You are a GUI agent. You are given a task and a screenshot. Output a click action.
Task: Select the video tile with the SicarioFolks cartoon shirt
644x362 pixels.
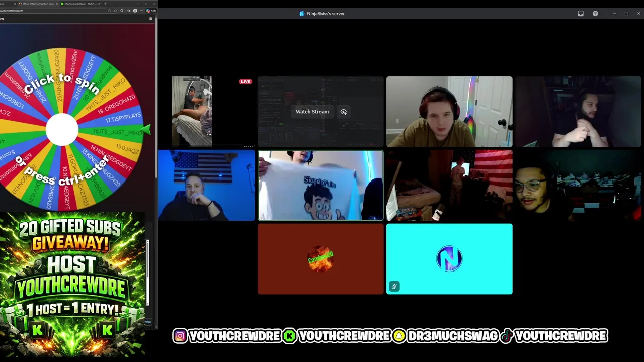(x=320, y=186)
